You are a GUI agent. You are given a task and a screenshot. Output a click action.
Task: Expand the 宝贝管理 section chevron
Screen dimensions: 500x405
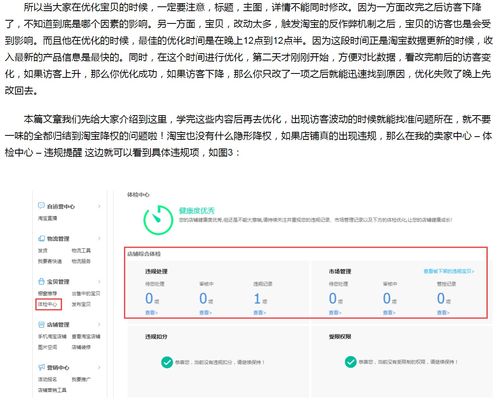point(99,282)
